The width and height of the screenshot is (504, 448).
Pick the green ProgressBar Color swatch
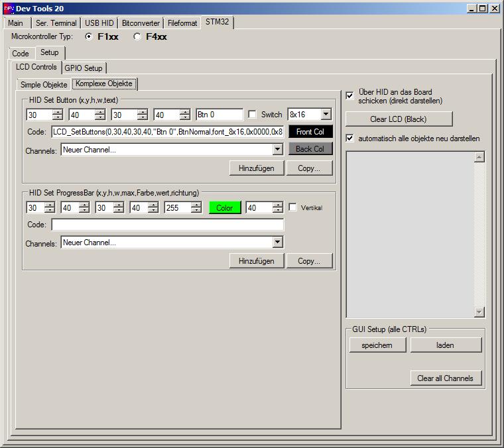pos(225,207)
